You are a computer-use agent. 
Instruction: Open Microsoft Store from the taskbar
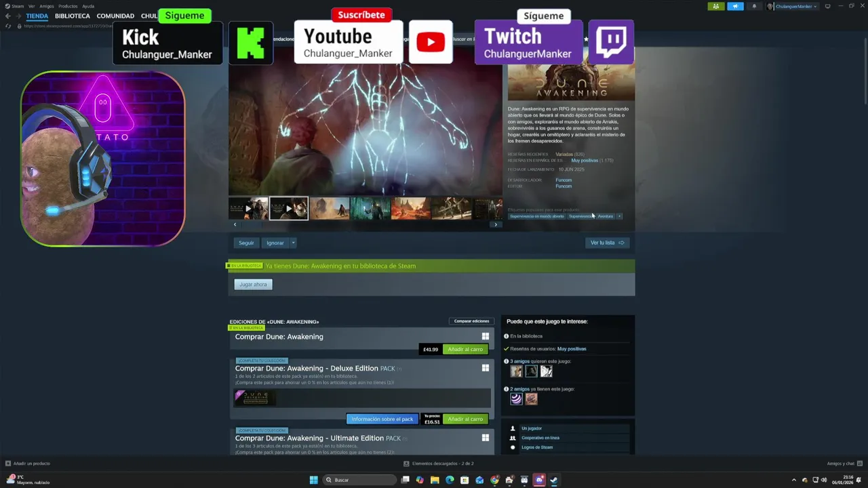click(465, 480)
